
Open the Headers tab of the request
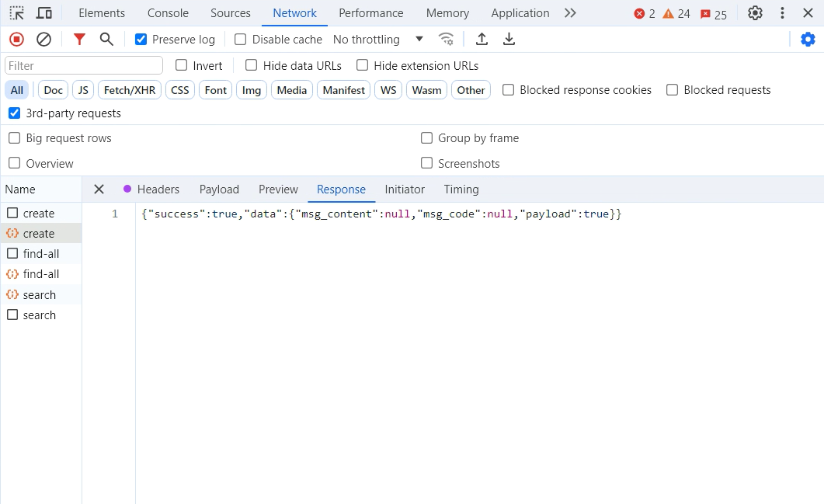click(158, 189)
